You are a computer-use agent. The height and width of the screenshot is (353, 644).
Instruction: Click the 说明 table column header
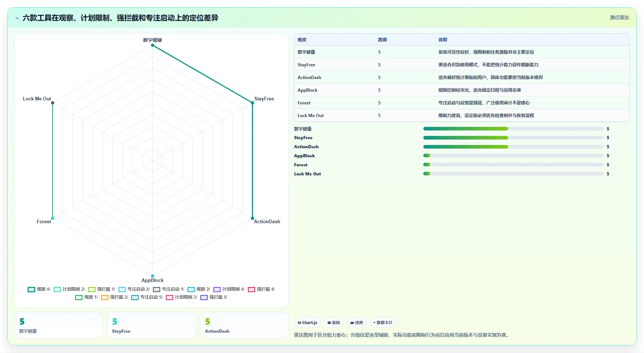pos(443,40)
